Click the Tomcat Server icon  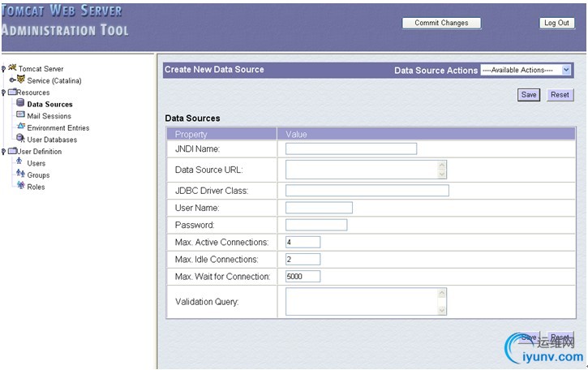tap(12, 67)
